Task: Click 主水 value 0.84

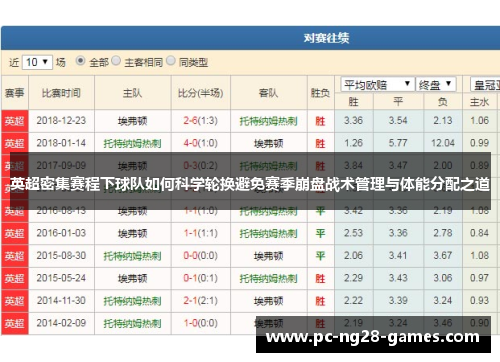Action: tap(479, 233)
